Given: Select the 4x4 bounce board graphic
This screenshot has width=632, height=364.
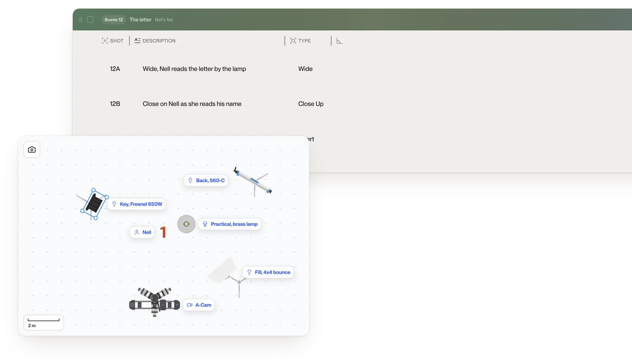Looking at the screenshot, I should pyautogui.click(x=223, y=270).
